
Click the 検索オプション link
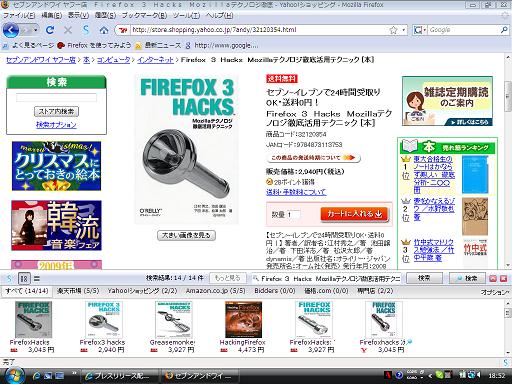tap(56, 125)
